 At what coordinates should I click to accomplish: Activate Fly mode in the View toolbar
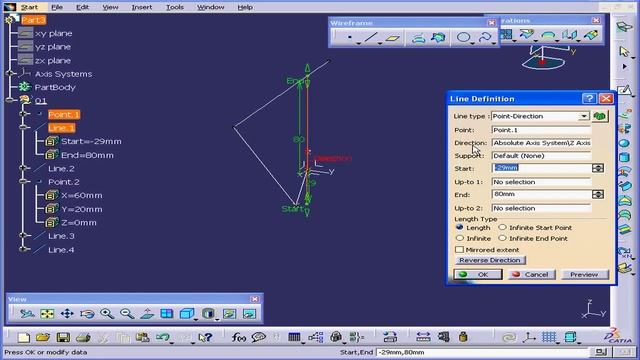pos(27,313)
